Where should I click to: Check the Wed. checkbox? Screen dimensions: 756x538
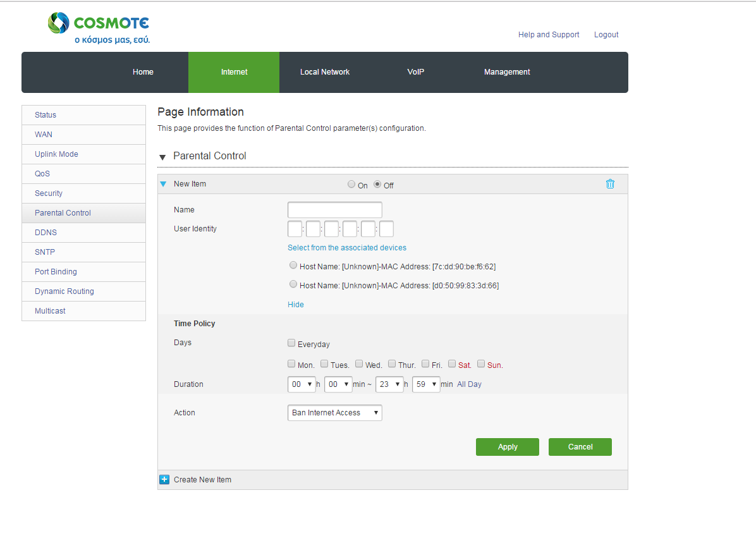(359, 364)
